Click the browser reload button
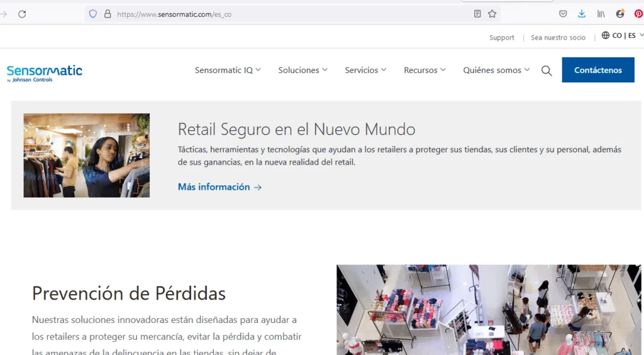 click(x=22, y=14)
